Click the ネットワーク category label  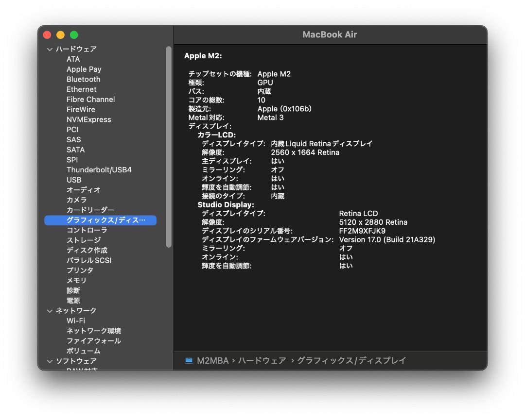[x=76, y=311]
